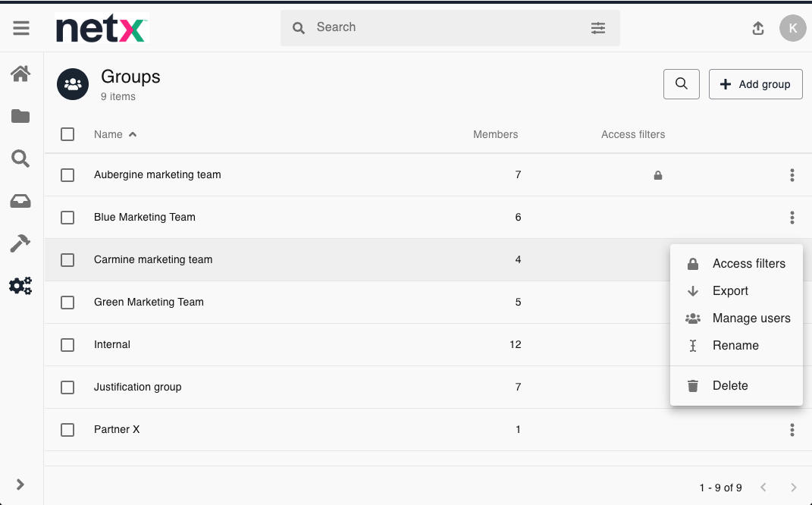The width and height of the screenshot is (812, 505).
Task: Open the Folders sidebar icon
Action: coord(20,116)
